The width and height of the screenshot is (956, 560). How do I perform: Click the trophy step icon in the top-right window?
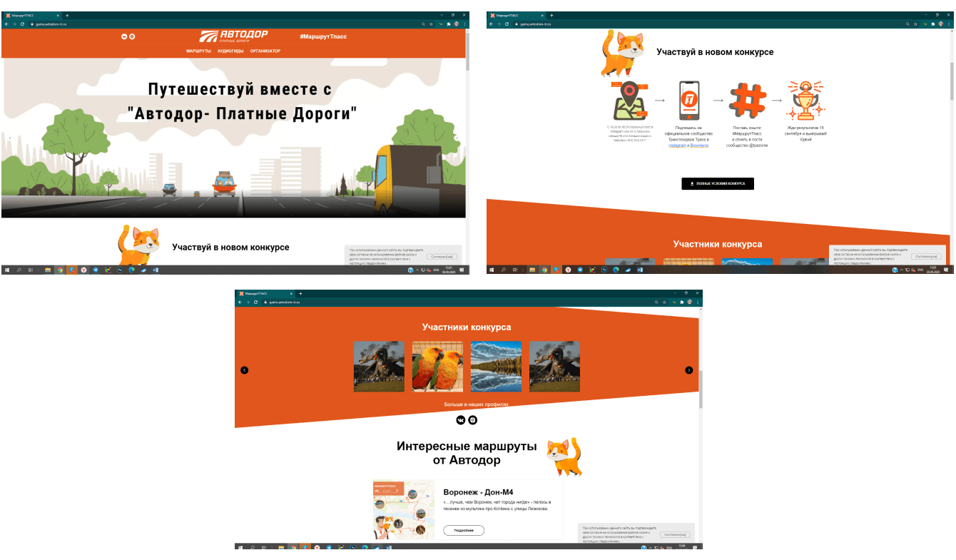pos(805,100)
